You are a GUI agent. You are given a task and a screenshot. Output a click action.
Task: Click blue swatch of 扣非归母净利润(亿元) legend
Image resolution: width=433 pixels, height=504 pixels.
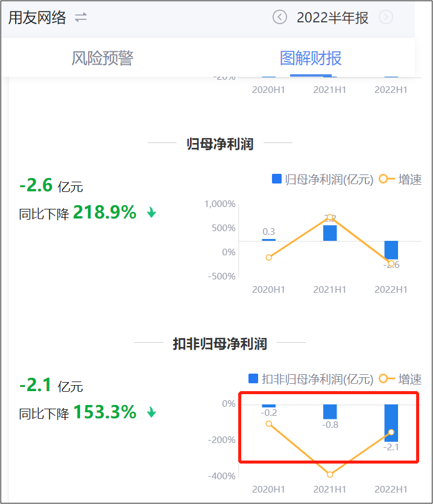[253, 378]
